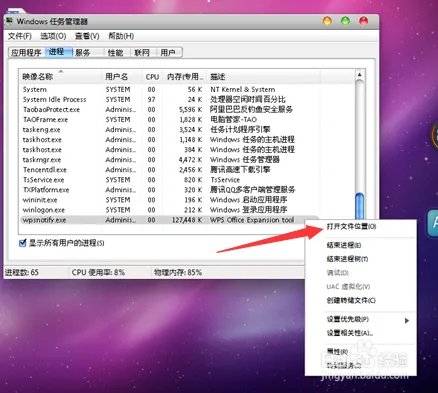The height and width of the screenshot is (393, 438).
Task: Select the TsService.exe process
Action: point(170,180)
